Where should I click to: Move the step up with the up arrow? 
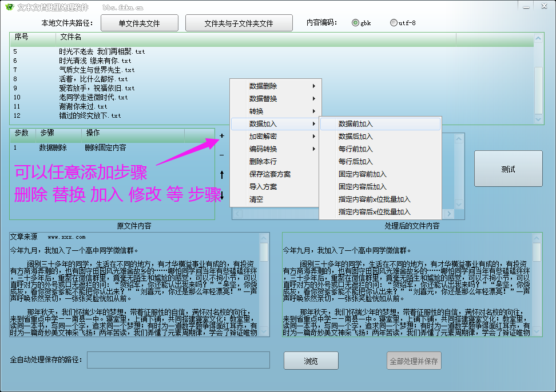pyautogui.click(x=221, y=175)
